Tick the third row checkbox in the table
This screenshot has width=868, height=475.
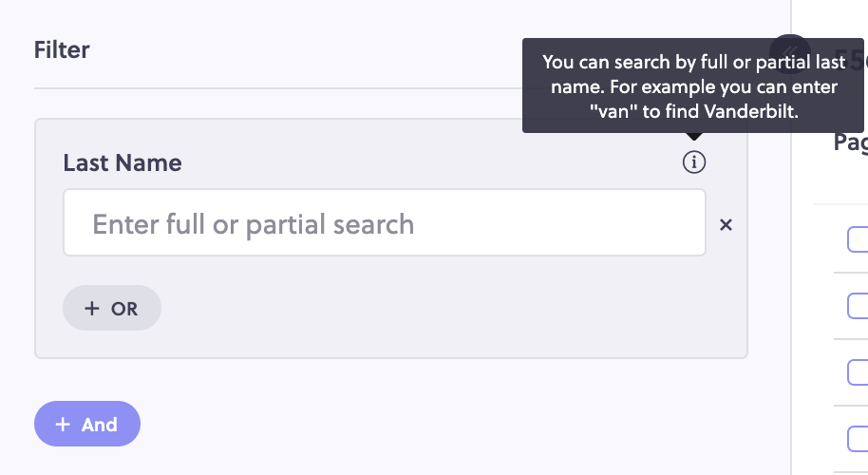click(x=858, y=372)
